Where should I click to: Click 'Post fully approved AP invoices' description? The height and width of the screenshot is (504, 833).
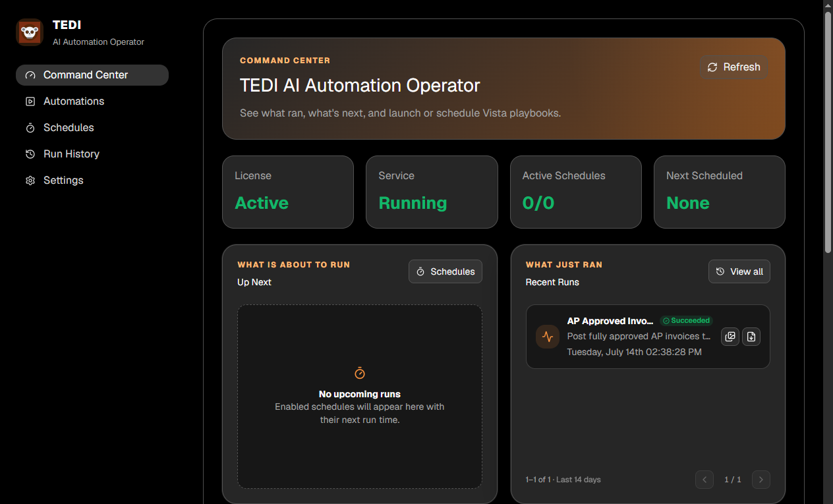click(639, 336)
